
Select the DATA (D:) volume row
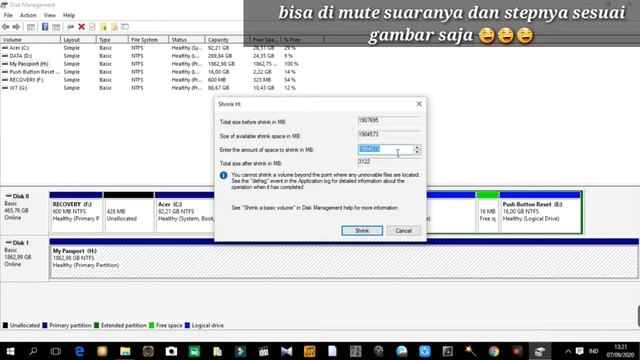point(150,56)
